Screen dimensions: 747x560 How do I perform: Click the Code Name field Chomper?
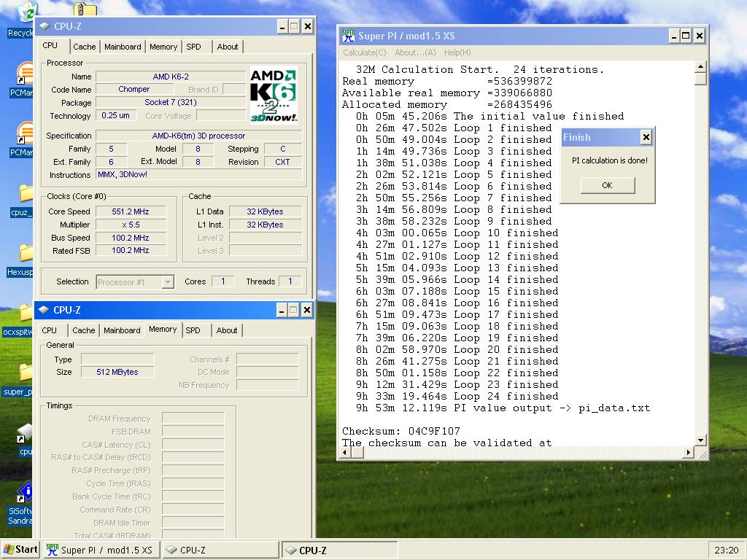click(134, 89)
